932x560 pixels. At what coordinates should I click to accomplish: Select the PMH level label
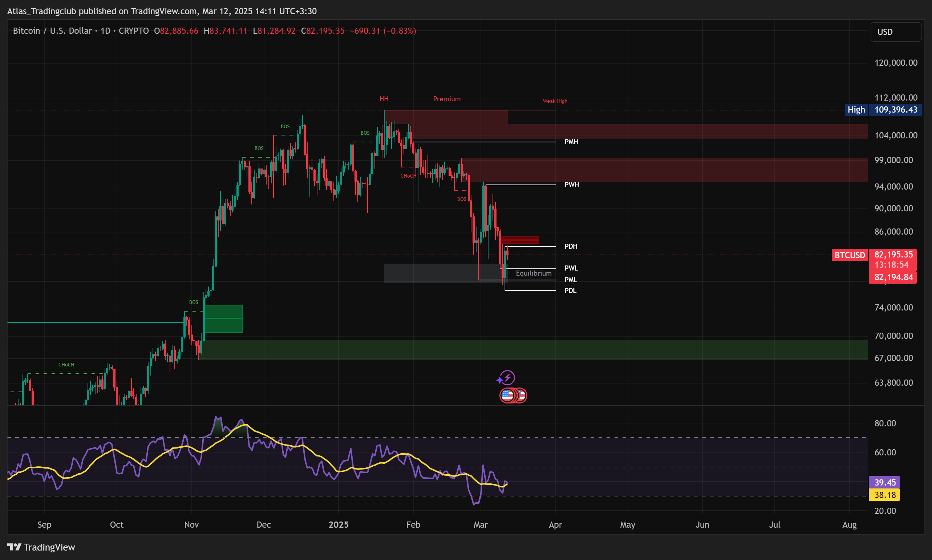(571, 142)
